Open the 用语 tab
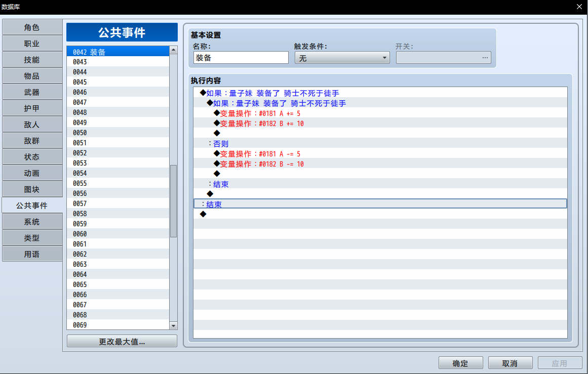Image resolution: width=588 pixels, height=374 pixels. tap(32, 254)
